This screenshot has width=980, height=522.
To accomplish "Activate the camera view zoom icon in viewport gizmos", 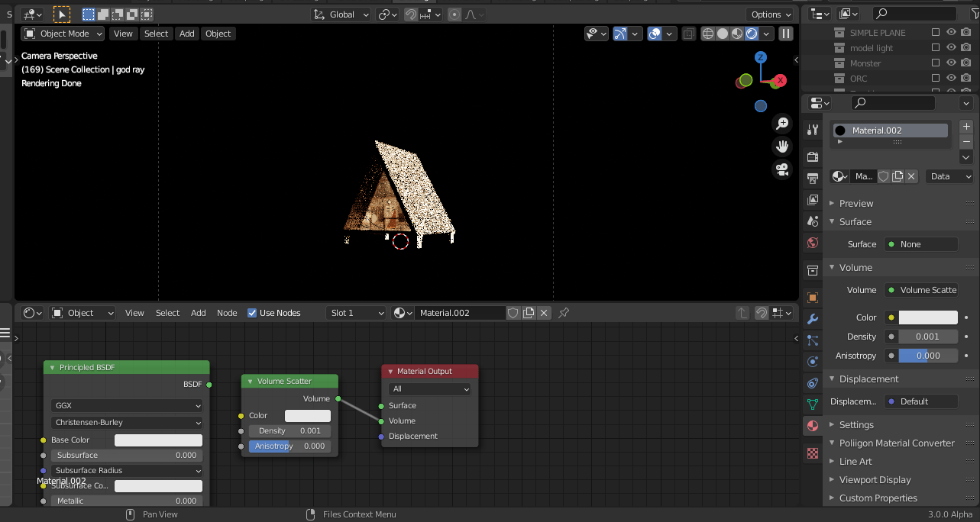I will click(781, 123).
